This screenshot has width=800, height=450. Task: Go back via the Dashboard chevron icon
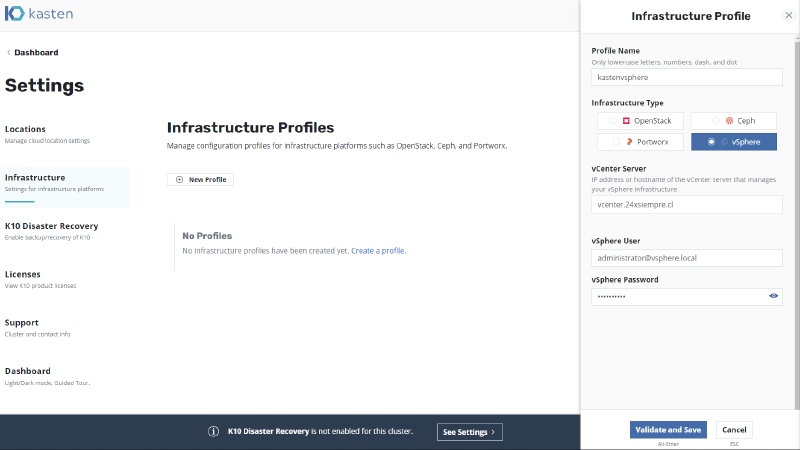click(x=9, y=53)
